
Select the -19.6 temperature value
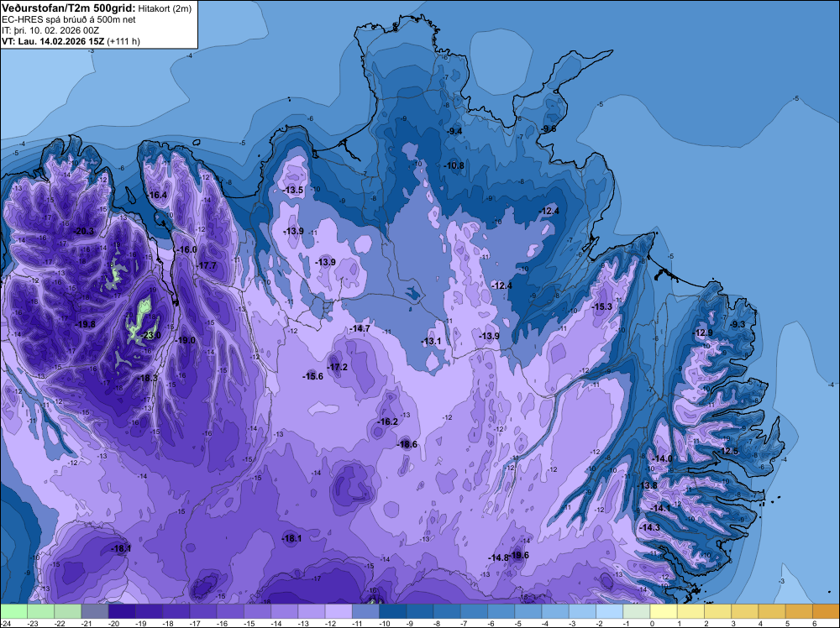(518, 555)
